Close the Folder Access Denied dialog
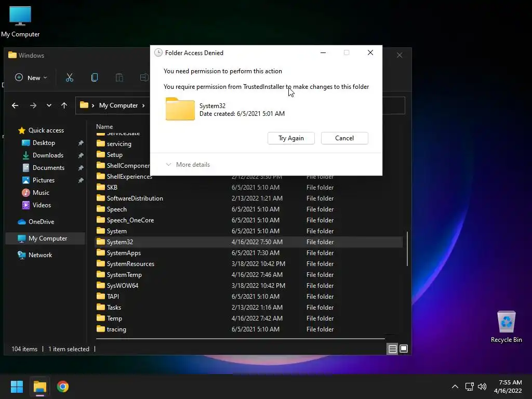 pos(370,52)
